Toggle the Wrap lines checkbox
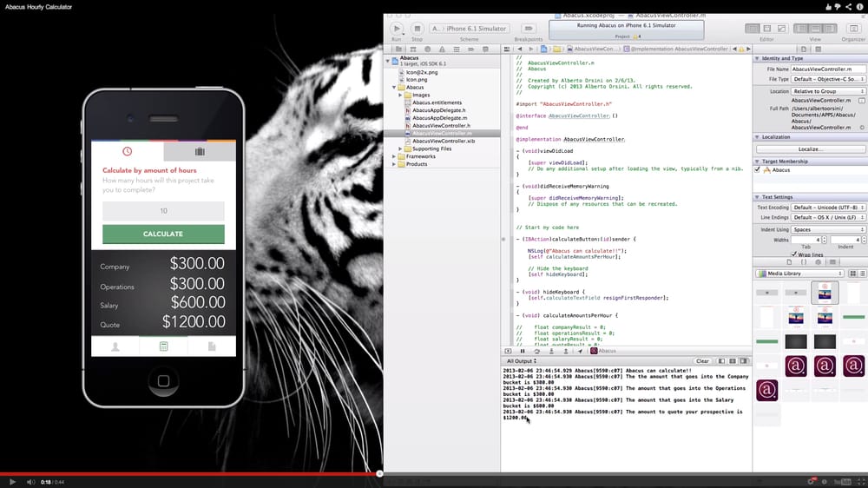Image resolution: width=868 pixels, height=488 pixels. click(x=794, y=254)
